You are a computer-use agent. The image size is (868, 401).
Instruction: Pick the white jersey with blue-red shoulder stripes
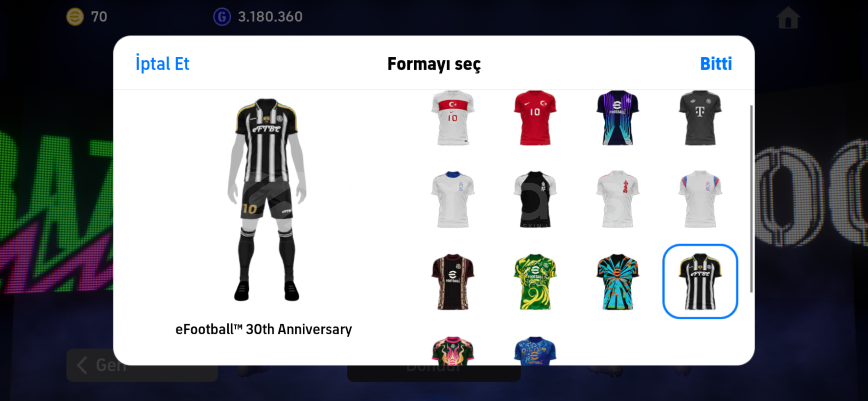pos(700,199)
